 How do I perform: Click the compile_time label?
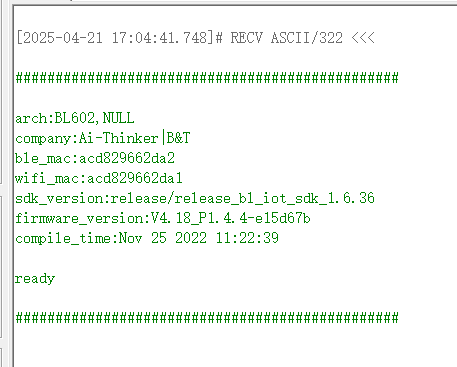point(63,238)
